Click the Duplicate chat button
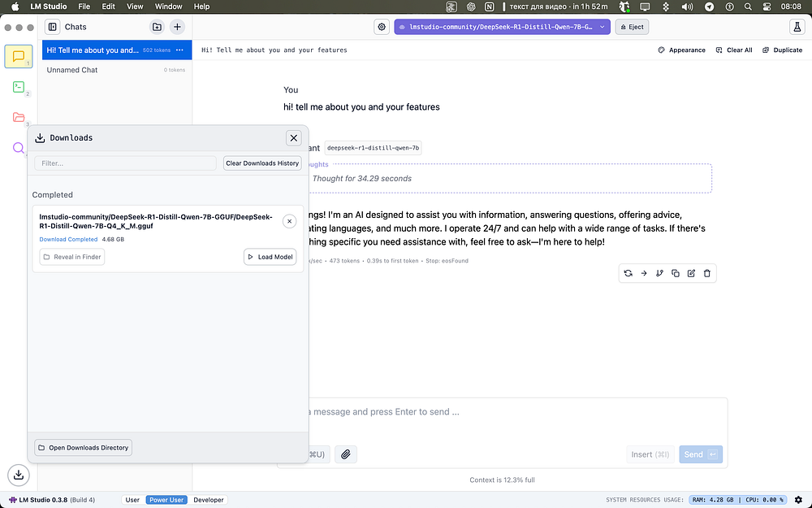The height and width of the screenshot is (508, 812). pyautogui.click(x=782, y=50)
